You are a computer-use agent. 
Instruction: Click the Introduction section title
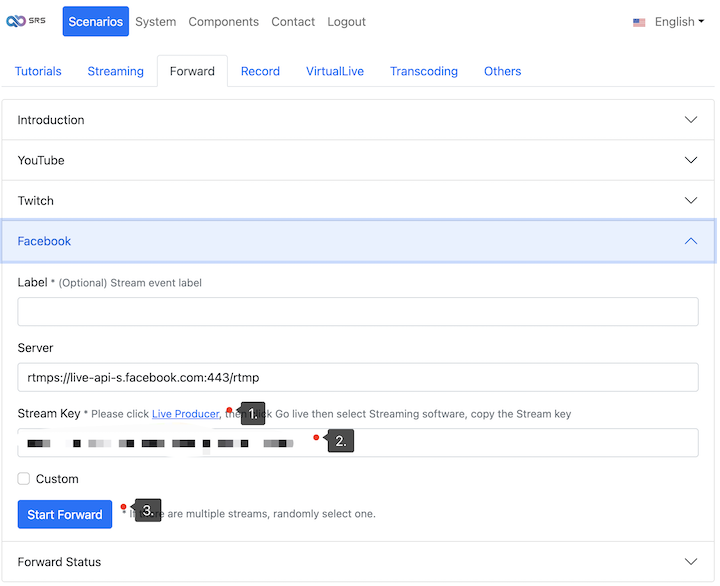(51, 120)
